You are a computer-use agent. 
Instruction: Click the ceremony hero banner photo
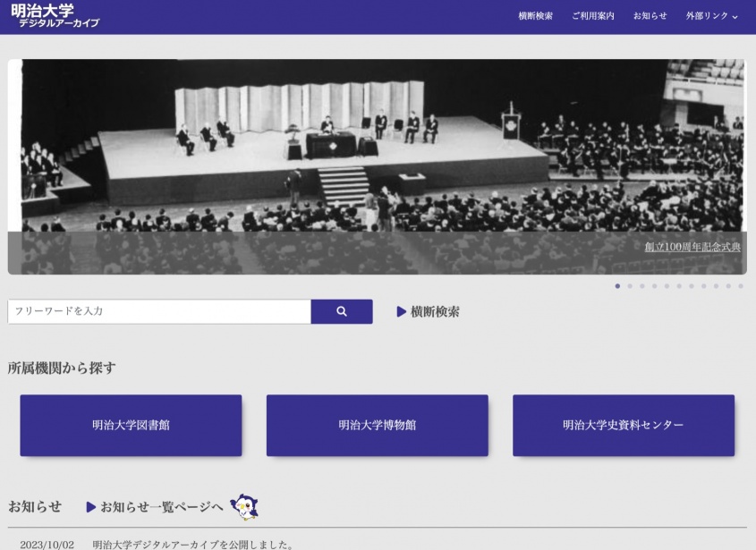(x=377, y=166)
